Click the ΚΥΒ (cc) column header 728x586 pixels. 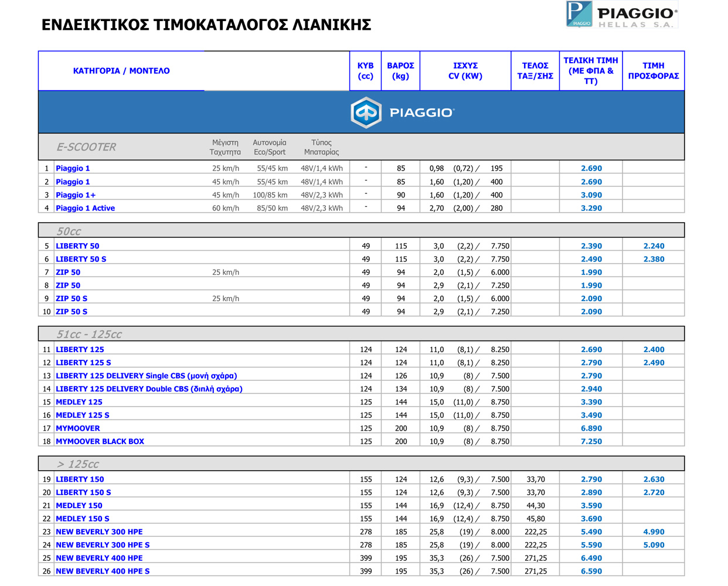point(365,71)
